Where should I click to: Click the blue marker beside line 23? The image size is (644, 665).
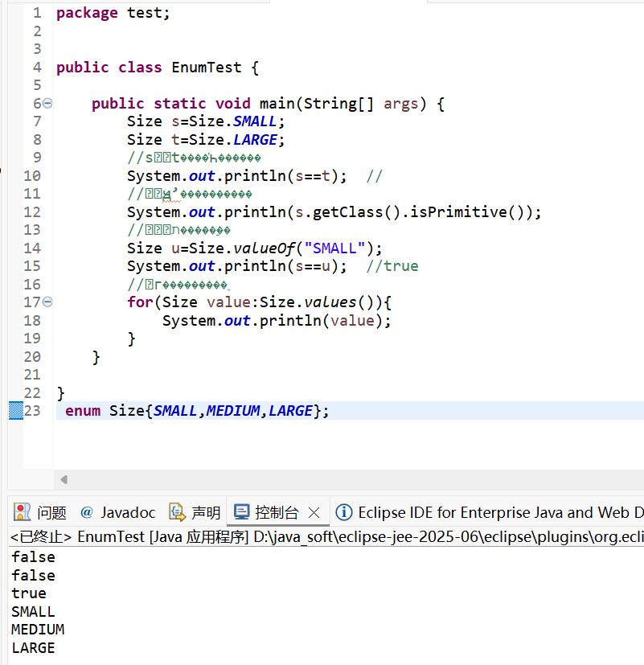[16, 411]
